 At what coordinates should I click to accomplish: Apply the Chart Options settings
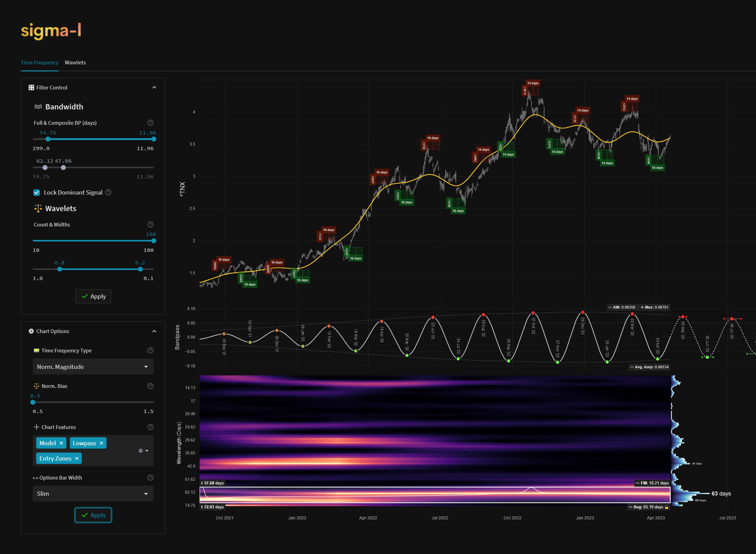click(93, 515)
